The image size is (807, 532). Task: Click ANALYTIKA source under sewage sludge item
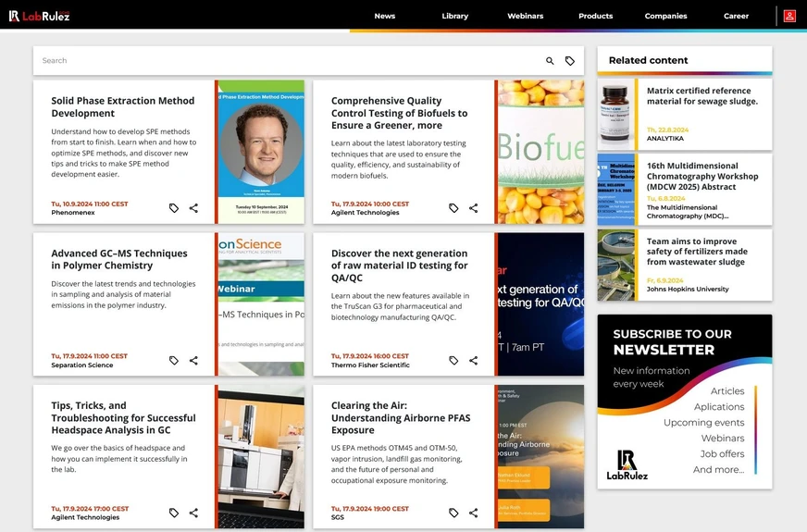665,139
